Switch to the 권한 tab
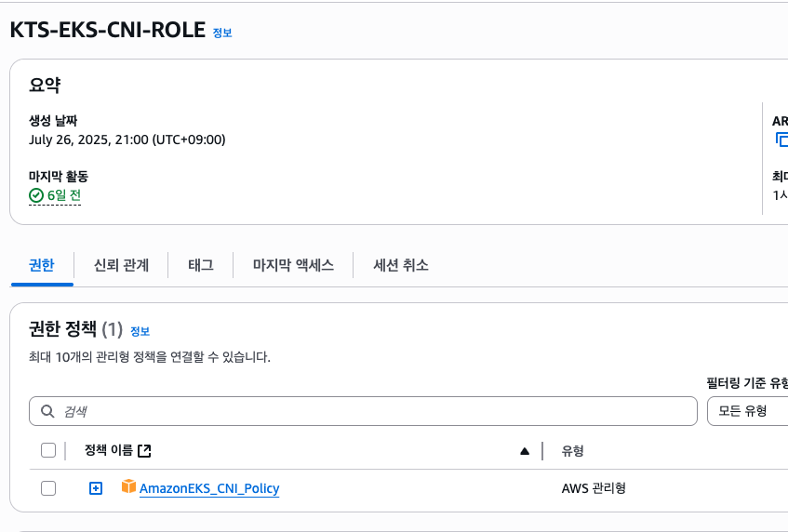The height and width of the screenshot is (532, 788). coord(42,265)
